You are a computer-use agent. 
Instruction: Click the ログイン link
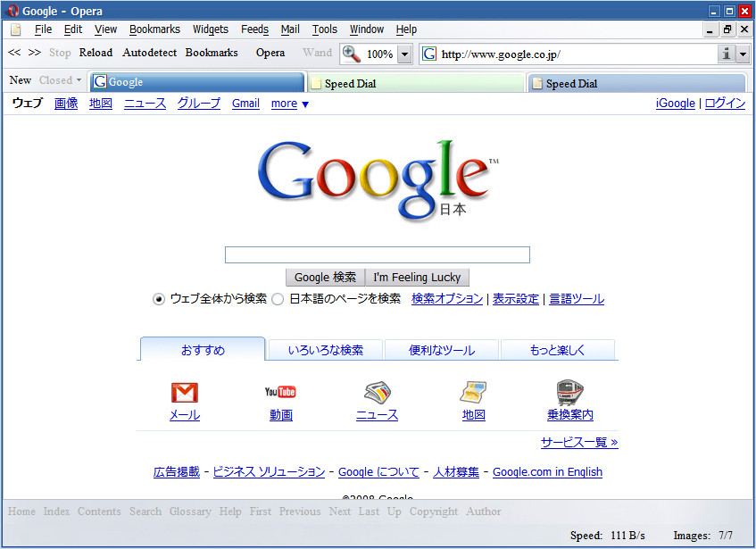tap(725, 104)
